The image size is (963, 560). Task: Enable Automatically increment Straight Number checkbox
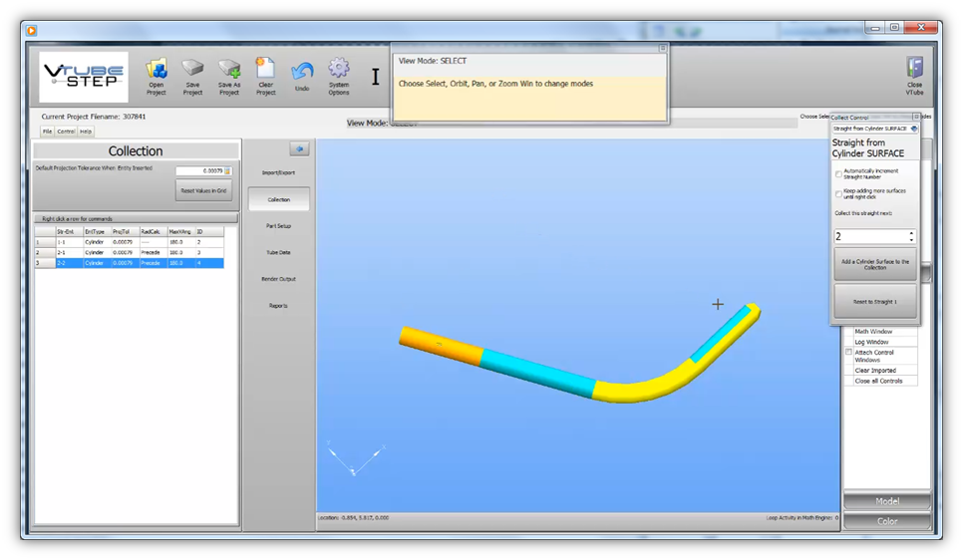tap(838, 173)
